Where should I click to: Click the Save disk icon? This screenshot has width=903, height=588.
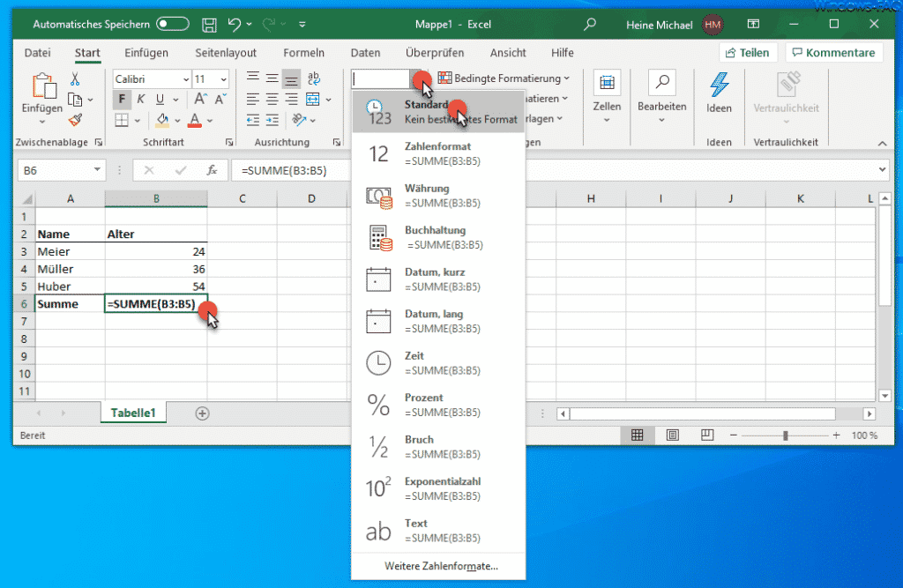pos(209,25)
